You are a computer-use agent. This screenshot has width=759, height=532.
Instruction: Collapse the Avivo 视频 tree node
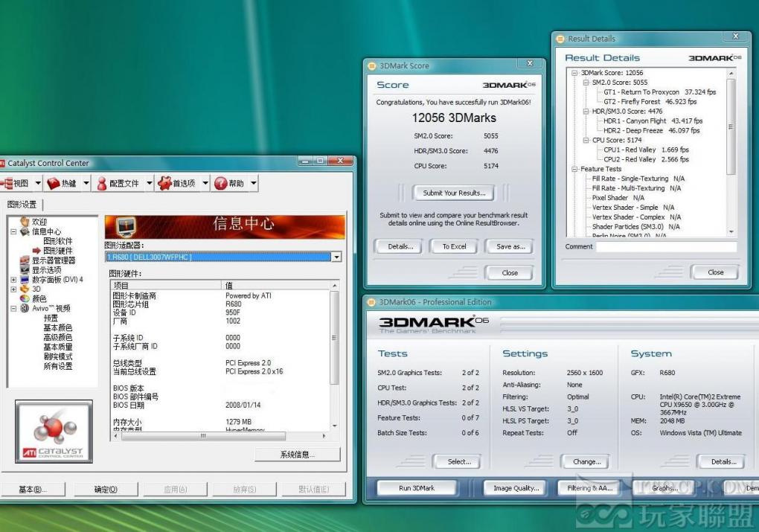tap(13, 308)
